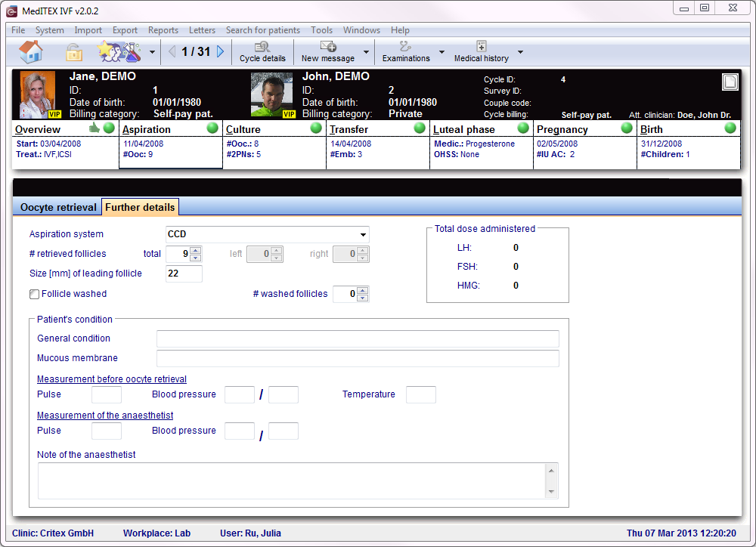Expand dropdown next to patients icon
The width and height of the screenshot is (756, 547).
point(153,52)
